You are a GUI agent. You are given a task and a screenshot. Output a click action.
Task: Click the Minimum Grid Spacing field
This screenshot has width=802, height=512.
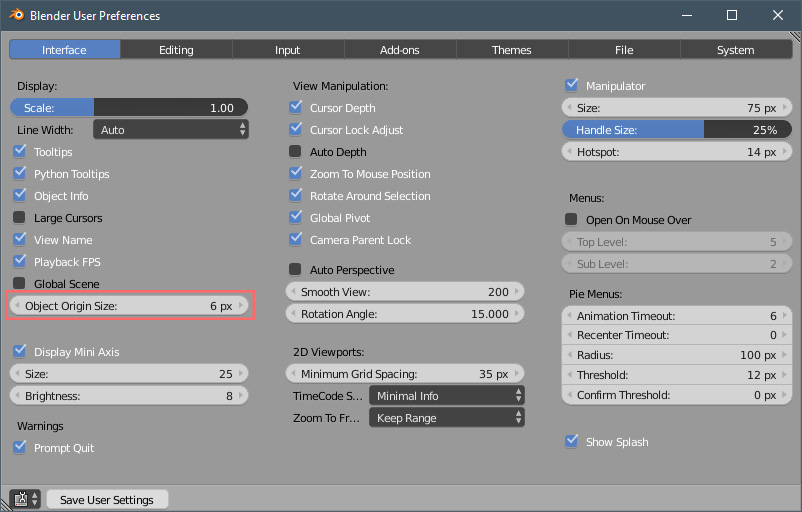[x=405, y=373]
